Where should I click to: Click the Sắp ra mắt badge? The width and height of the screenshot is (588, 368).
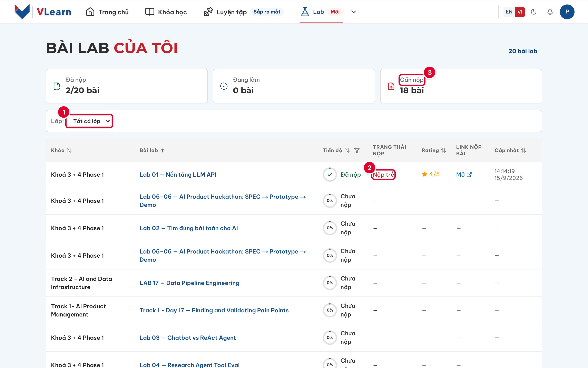(x=267, y=12)
